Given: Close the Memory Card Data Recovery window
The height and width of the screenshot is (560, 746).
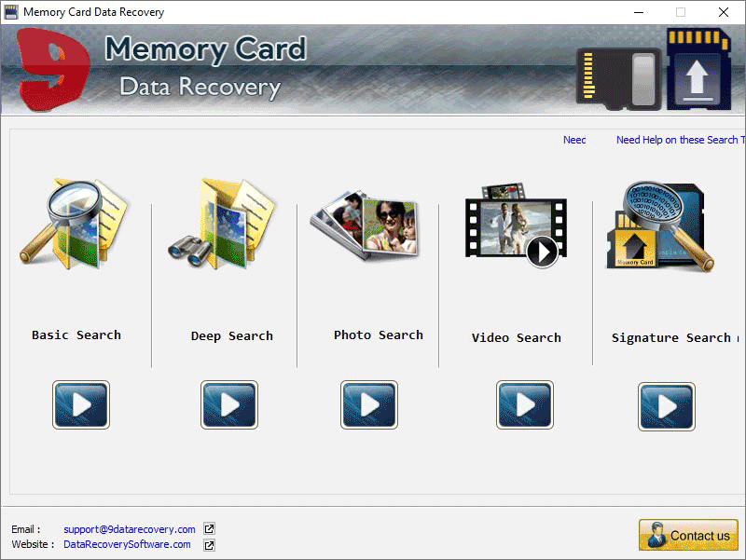Looking at the screenshot, I should point(724,12).
